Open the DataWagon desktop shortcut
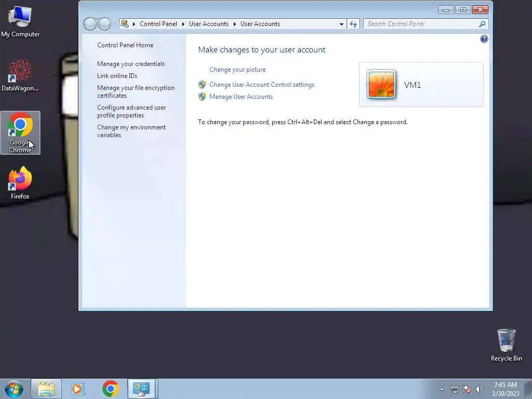The width and height of the screenshot is (532, 399). [x=20, y=75]
